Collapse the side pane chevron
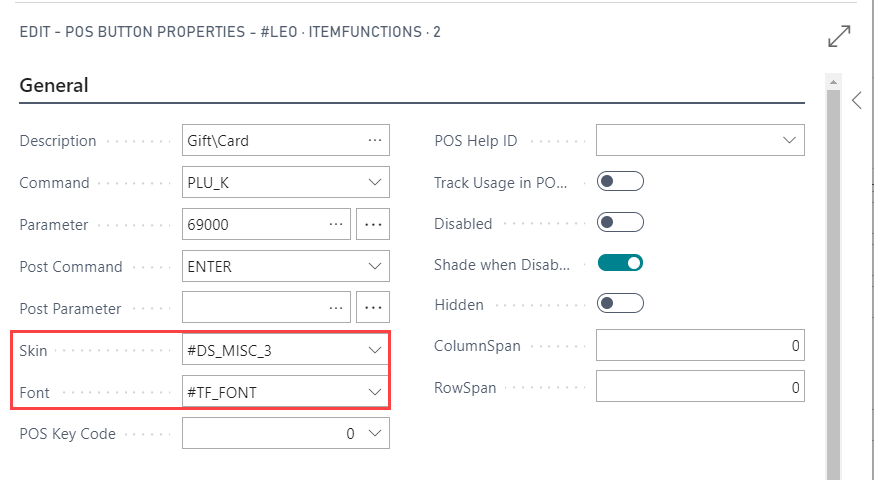 (857, 100)
